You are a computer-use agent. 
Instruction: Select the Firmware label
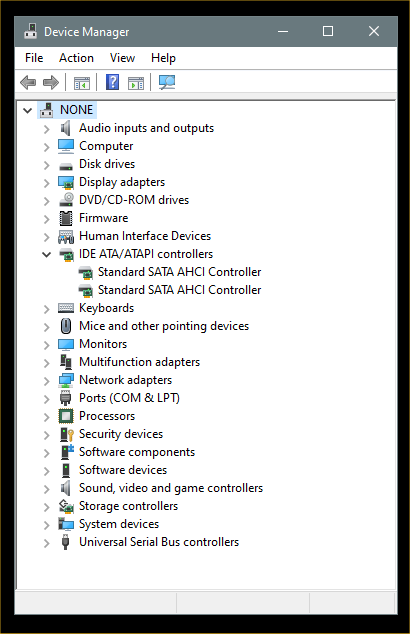click(x=104, y=218)
